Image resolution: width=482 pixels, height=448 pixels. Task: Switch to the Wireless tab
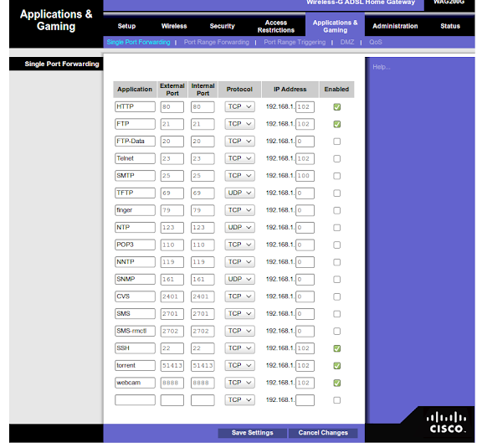[x=174, y=26]
